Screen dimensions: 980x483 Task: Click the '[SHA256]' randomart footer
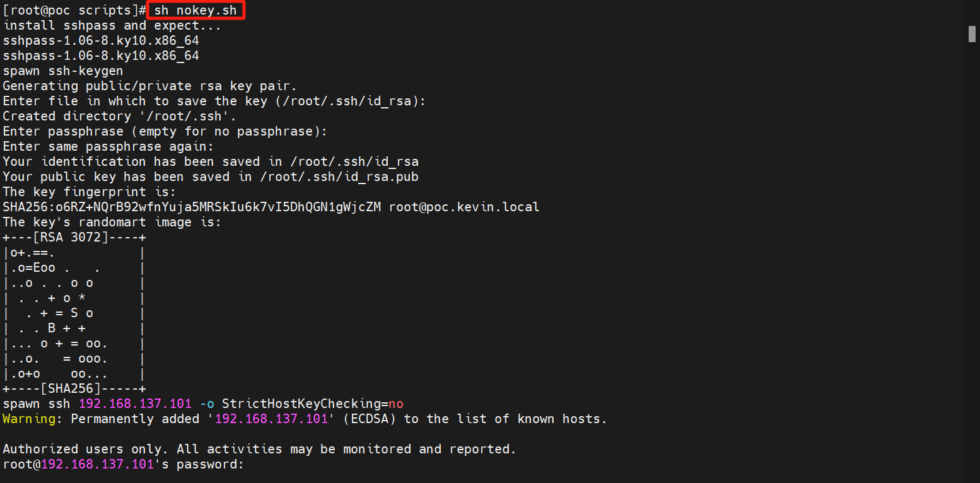[71, 388]
